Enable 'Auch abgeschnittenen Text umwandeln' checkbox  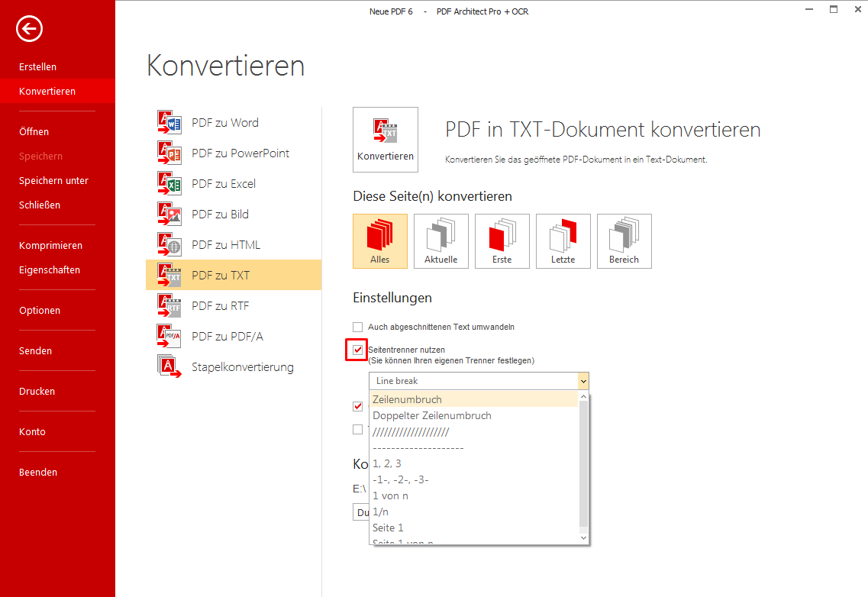357,327
